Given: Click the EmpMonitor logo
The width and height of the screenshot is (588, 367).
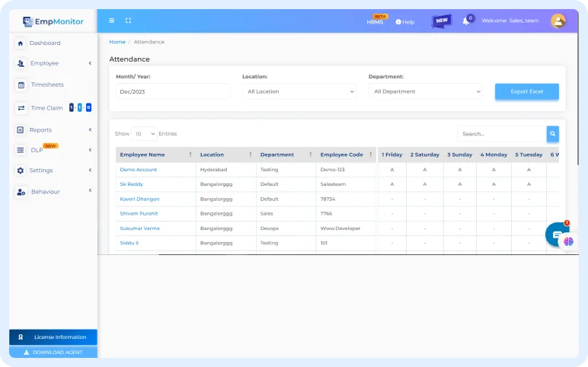Looking at the screenshot, I should 53,21.
